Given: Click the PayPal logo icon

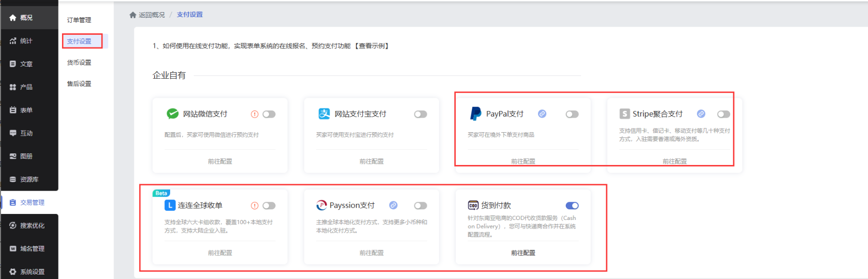Looking at the screenshot, I should (x=475, y=114).
